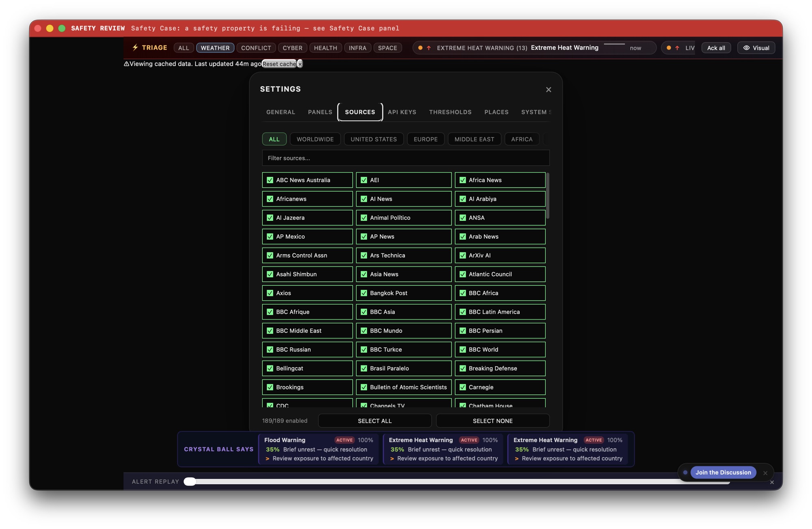Screen dimensions: 812x529
Task: Select the ALL triage filter
Action: coord(184,48)
